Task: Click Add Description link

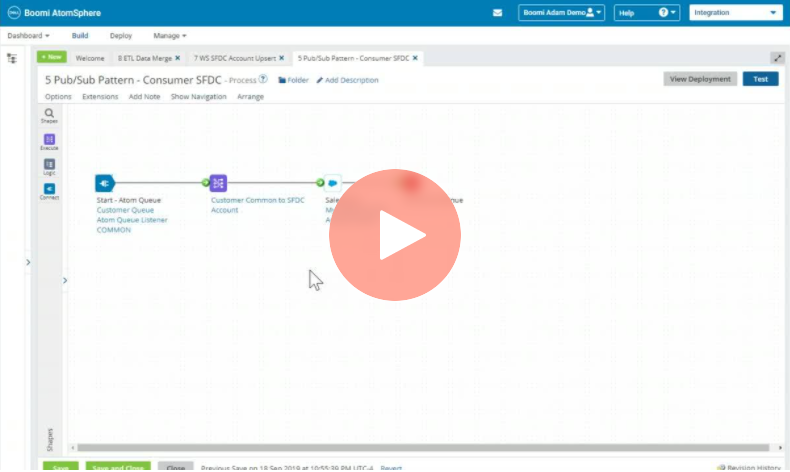Action: 347,80
